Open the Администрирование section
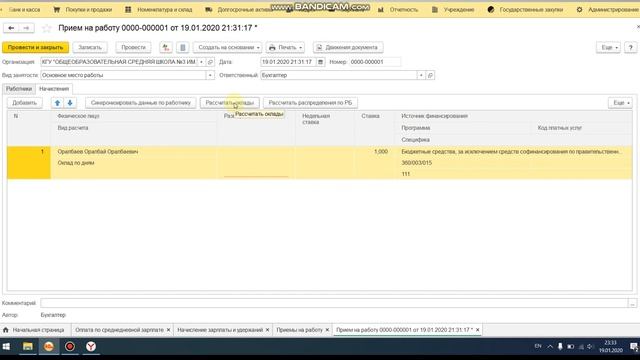 coord(608,9)
